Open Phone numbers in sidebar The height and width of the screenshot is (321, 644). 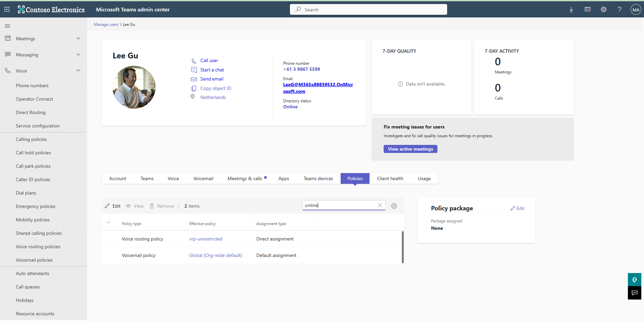(x=32, y=86)
